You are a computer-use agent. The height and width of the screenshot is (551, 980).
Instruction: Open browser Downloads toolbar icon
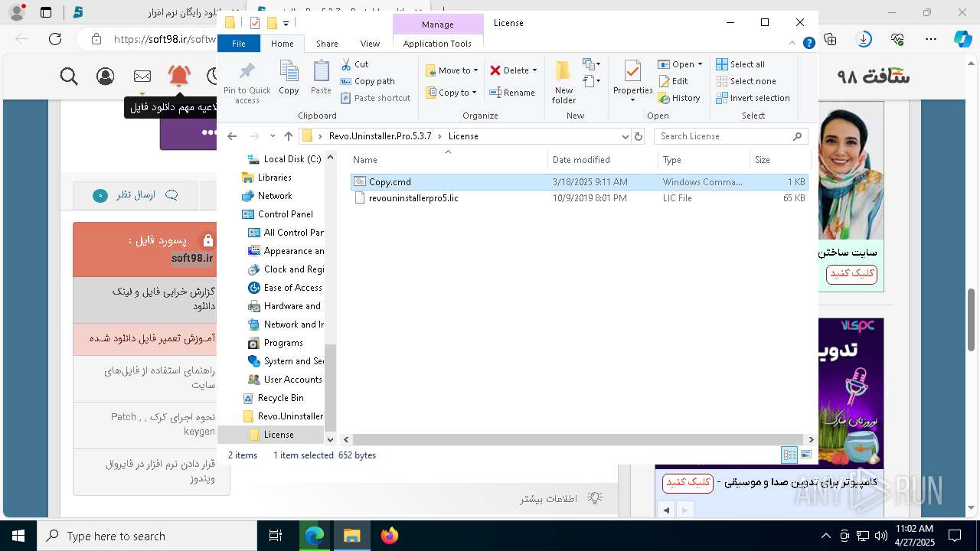click(864, 38)
